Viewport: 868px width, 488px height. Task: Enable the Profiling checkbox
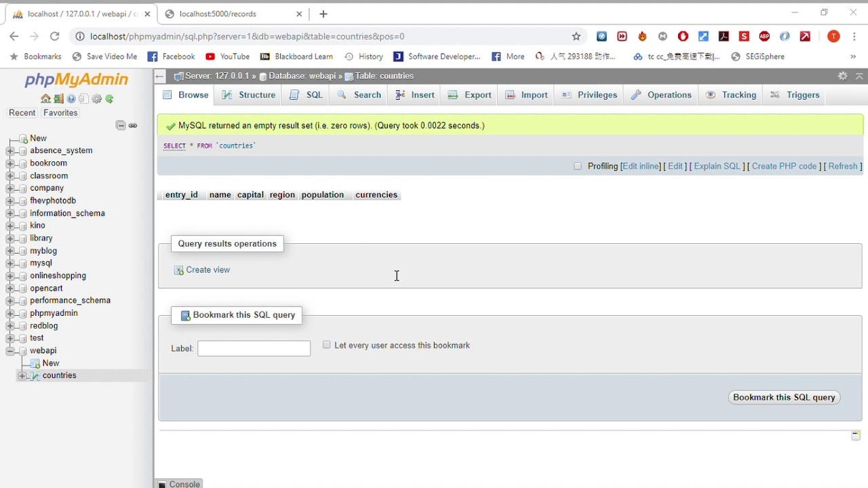(578, 166)
